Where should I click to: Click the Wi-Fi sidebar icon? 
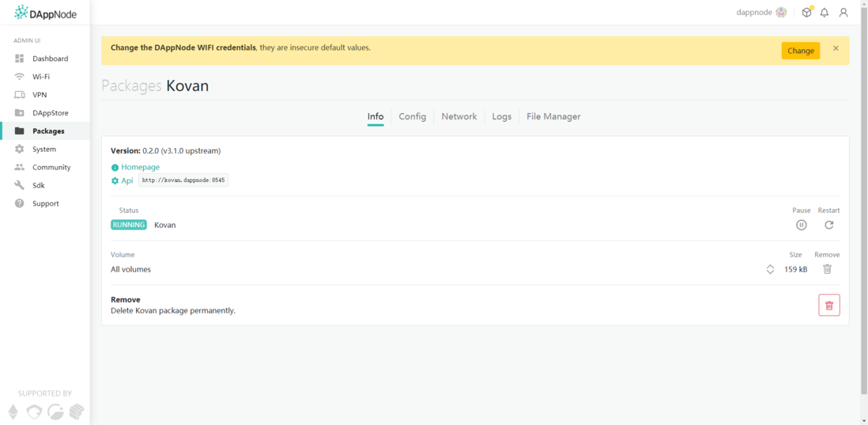coord(20,77)
